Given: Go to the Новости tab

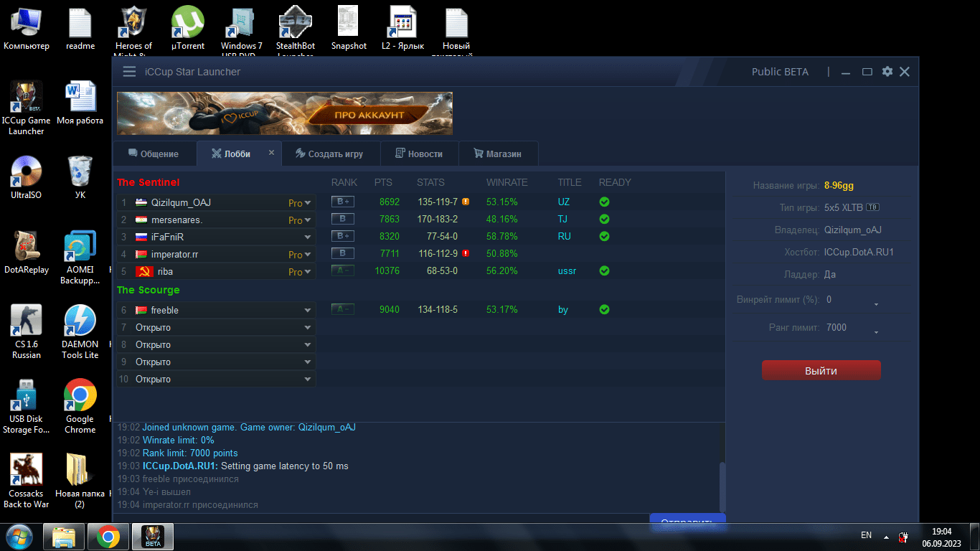Looking at the screenshot, I should 419,154.
